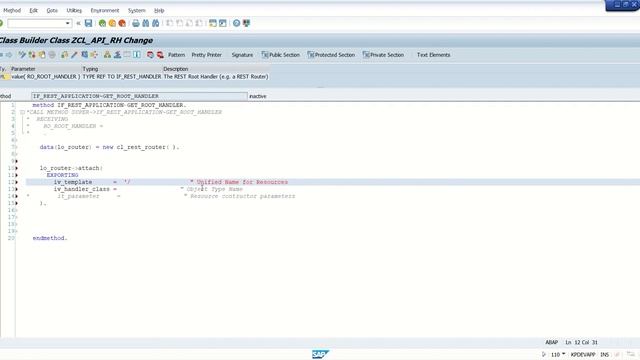Click the RO_ROOT_HANDLER parameter row
Image resolution: width=640 pixels, height=360 pixels.
coord(135,76)
